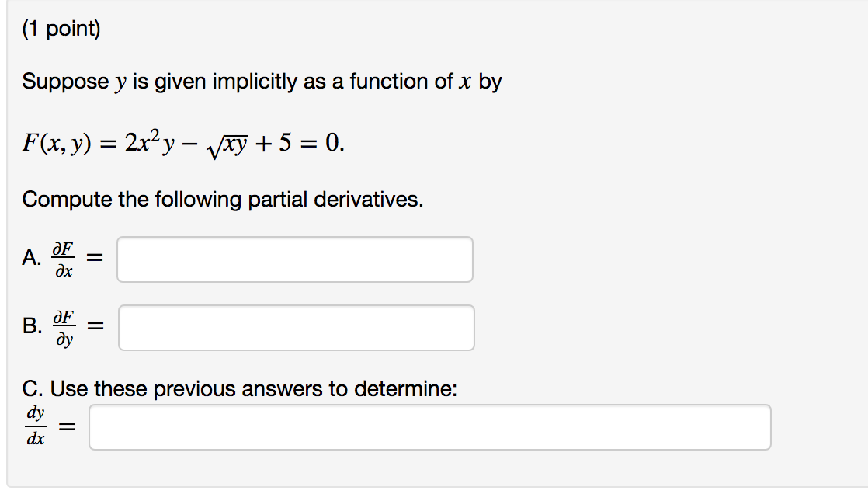Click inside the answer box for part B
Image resolution: width=868 pixels, height=494 pixels.
[x=297, y=328]
